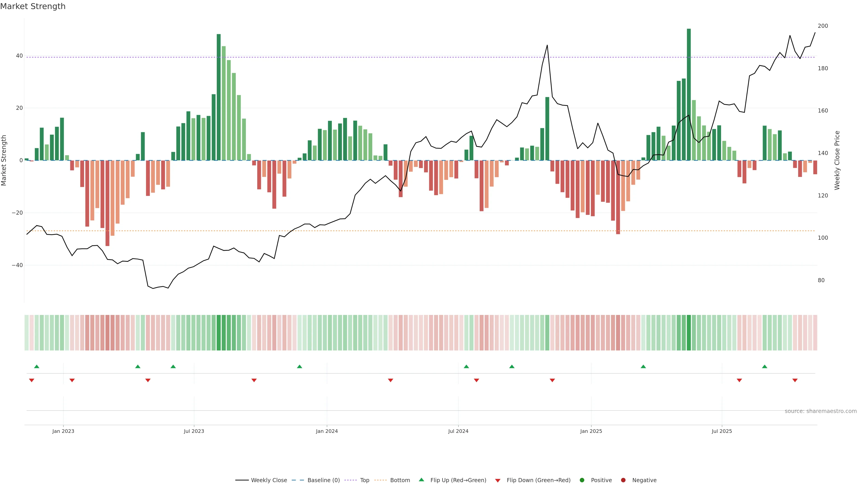The height and width of the screenshot is (488, 868).
Task: Click Flip Up green triangle legend icon
Action: (421, 480)
